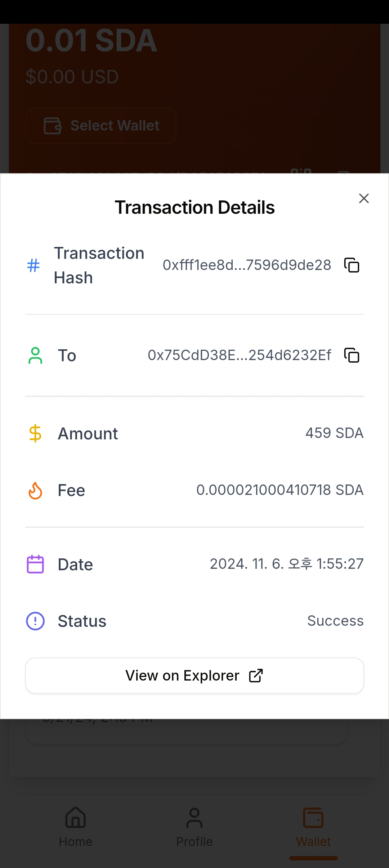Click the truncated transaction hash text

click(247, 265)
